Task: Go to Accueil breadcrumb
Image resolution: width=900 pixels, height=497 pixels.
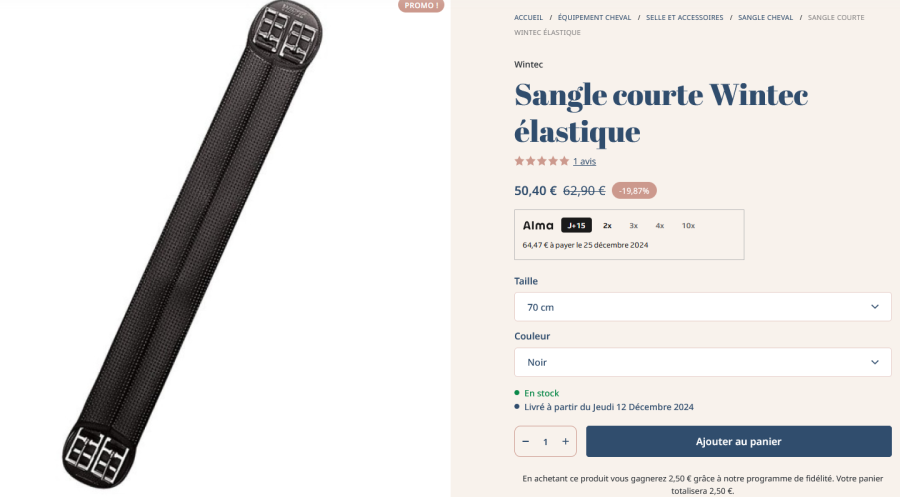Action: pyautogui.click(x=529, y=18)
